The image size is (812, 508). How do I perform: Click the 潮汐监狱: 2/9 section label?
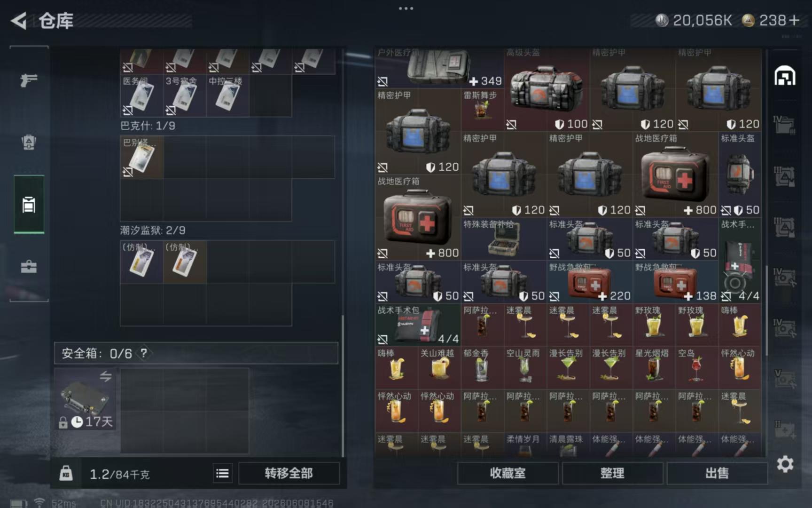pyautogui.click(x=153, y=230)
